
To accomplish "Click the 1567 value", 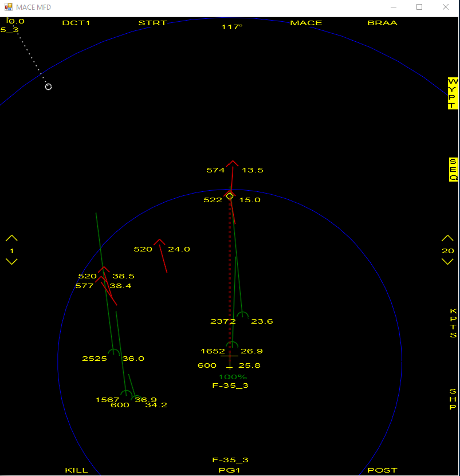I will click(107, 400).
